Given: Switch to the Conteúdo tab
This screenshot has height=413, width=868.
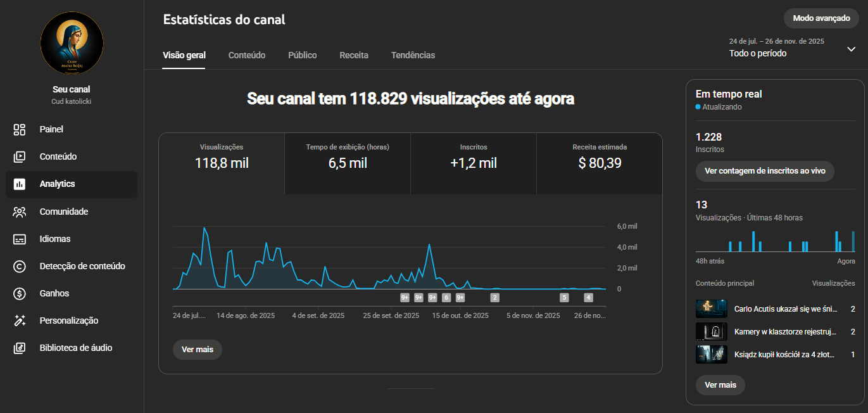Looking at the screenshot, I should (x=247, y=55).
